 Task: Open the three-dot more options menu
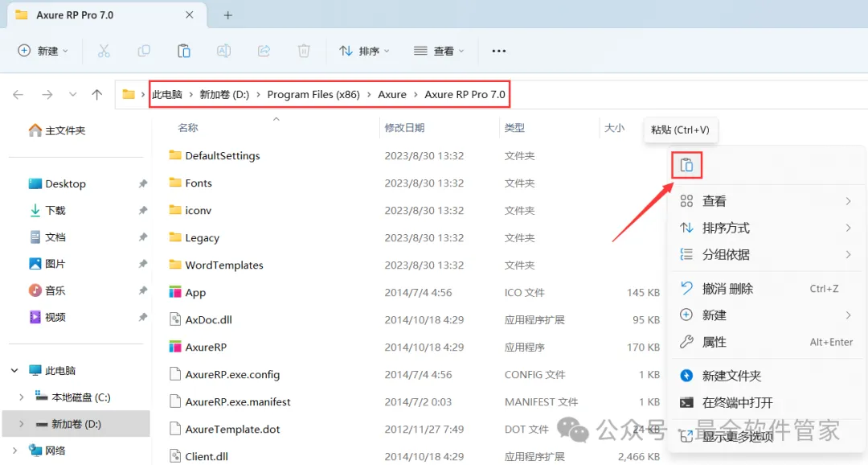499,51
